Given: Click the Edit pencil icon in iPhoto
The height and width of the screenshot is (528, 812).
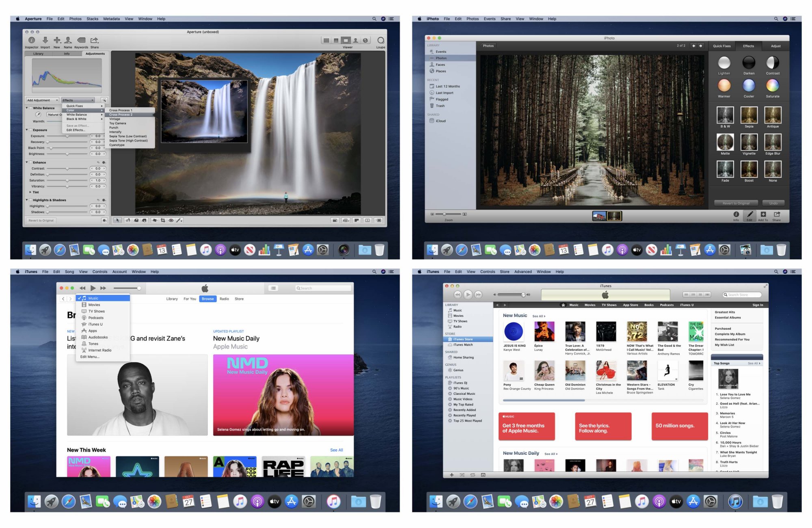Looking at the screenshot, I should tap(749, 214).
